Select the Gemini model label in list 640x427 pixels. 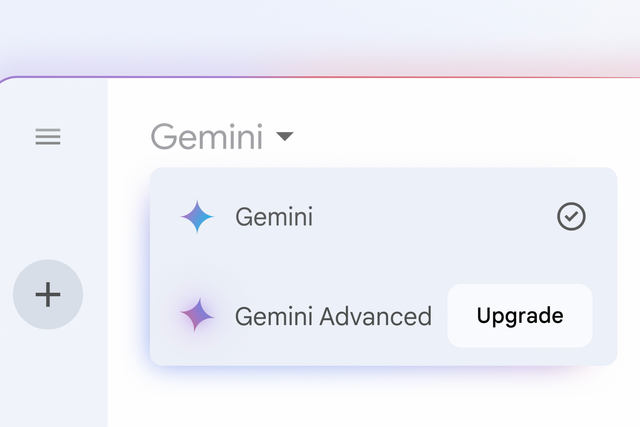pyautogui.click(x=274, y=217)
